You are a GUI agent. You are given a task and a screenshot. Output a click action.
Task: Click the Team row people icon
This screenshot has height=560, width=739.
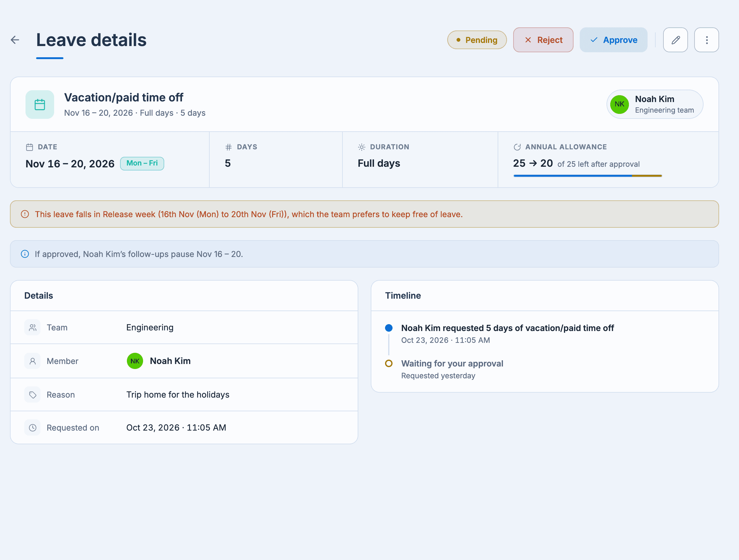click(32, 328)
